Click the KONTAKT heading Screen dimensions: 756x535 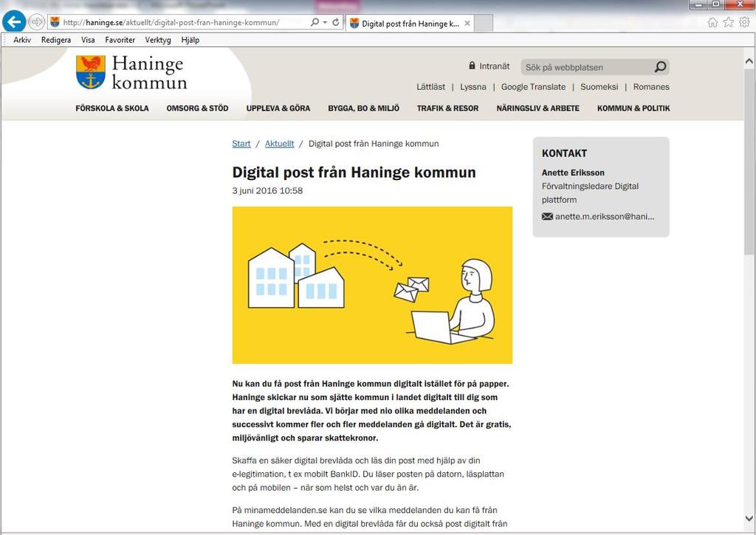coord(564,153)
